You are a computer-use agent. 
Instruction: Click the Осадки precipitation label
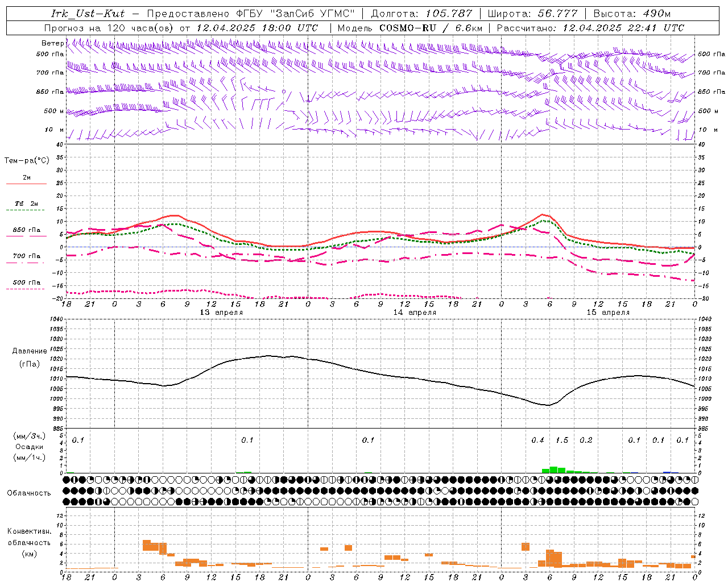pyautogui.click(x=29, y=447)
